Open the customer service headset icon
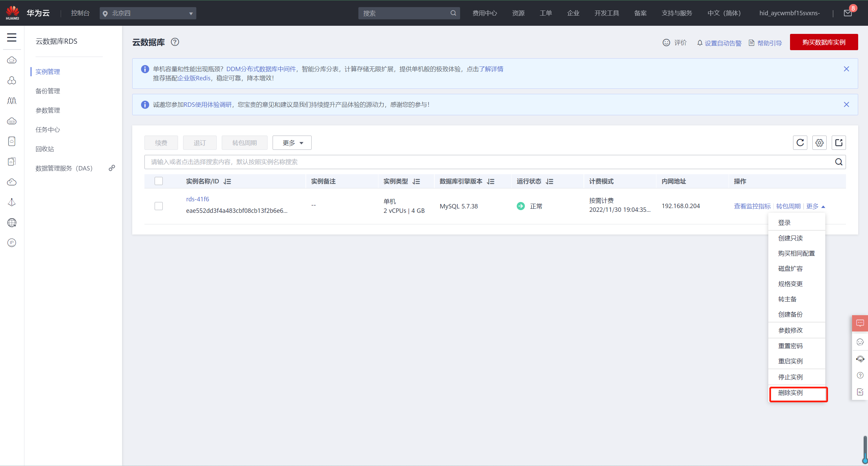The height and width of the screenshot is (466, 868). (860, 359)
